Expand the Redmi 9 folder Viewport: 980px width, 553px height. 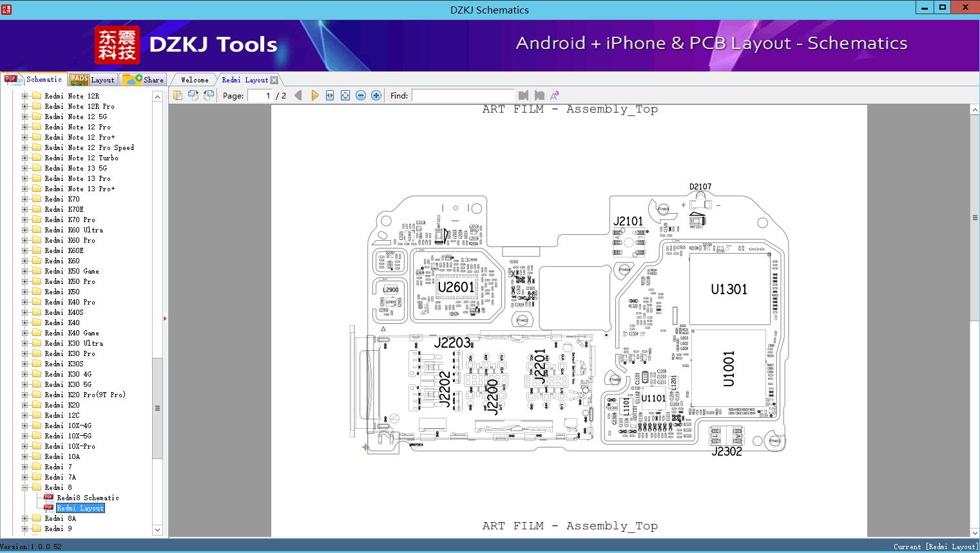tap(24, 529)
